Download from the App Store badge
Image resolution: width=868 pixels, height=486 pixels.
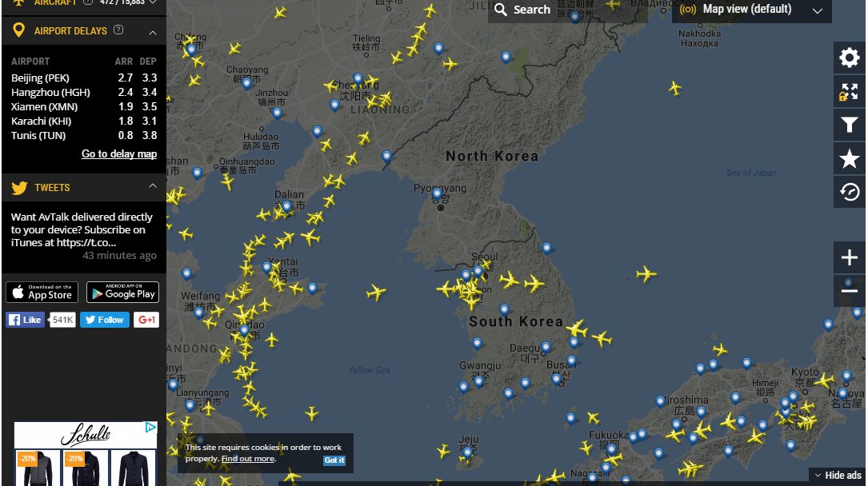42,292
